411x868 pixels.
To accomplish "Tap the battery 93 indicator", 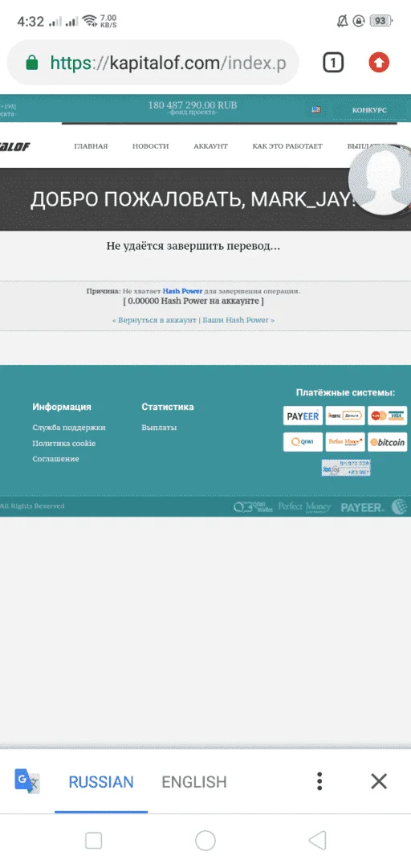I will tap(380, 21).
